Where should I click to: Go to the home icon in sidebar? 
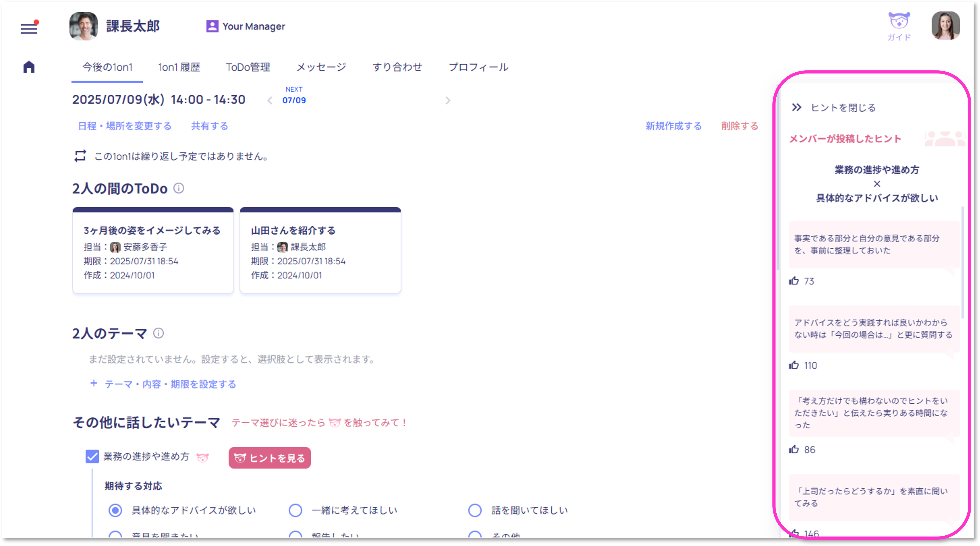click(x=29, y=67)
